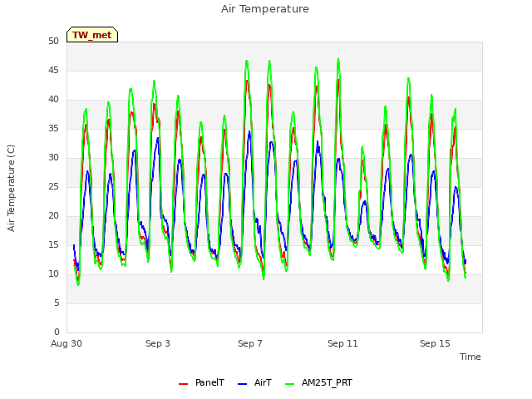Click the 50 y-axis tick label
The height and width of the screenshot is (399, 532).
pos(53,42)
